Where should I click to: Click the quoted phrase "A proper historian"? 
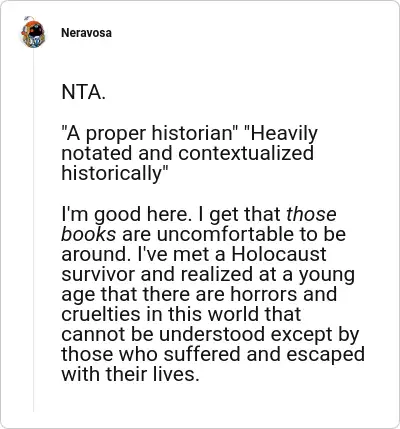click(150, 134)
